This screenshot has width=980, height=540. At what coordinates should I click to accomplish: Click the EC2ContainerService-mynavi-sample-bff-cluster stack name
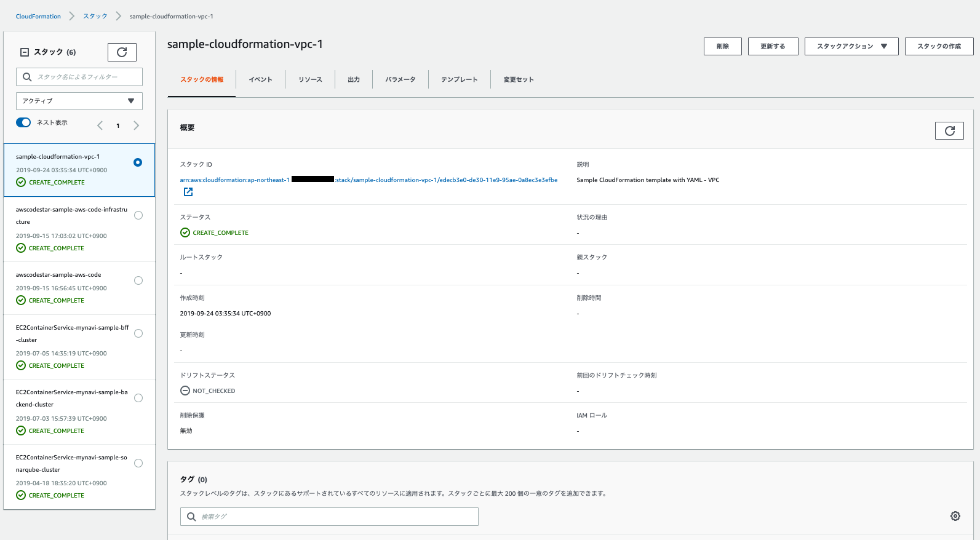click(73, 333)
